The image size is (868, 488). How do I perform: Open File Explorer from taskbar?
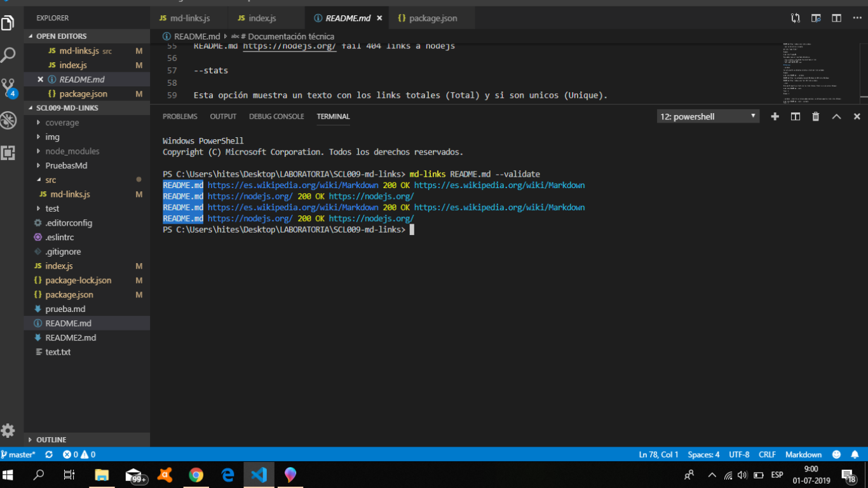pos(102,475)
